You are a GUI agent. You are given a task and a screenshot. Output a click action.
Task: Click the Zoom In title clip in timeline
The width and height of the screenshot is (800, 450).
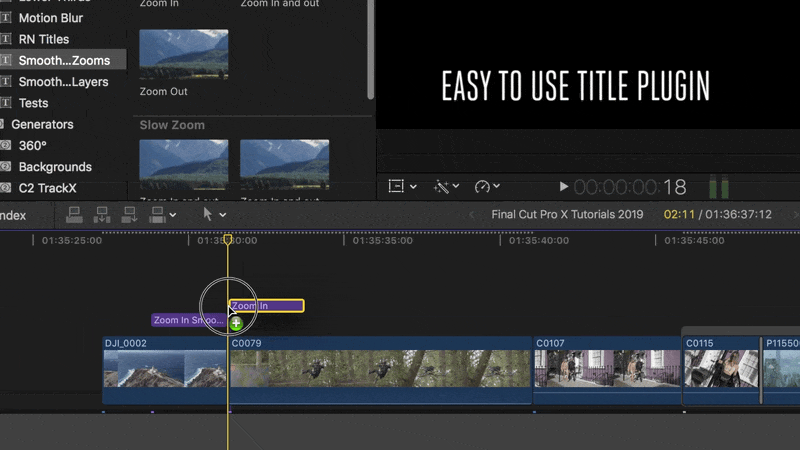point(266,306)
